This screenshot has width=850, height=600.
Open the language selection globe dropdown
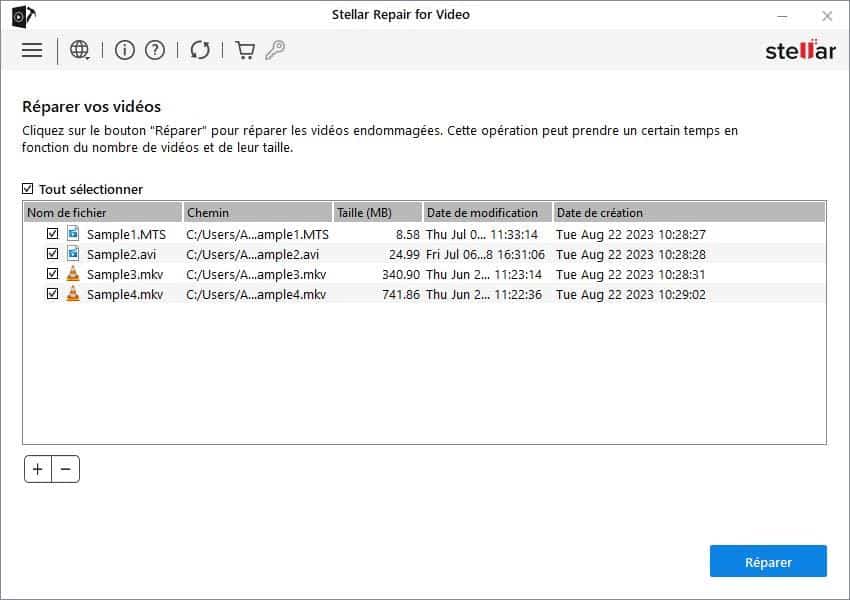[79, 50]
